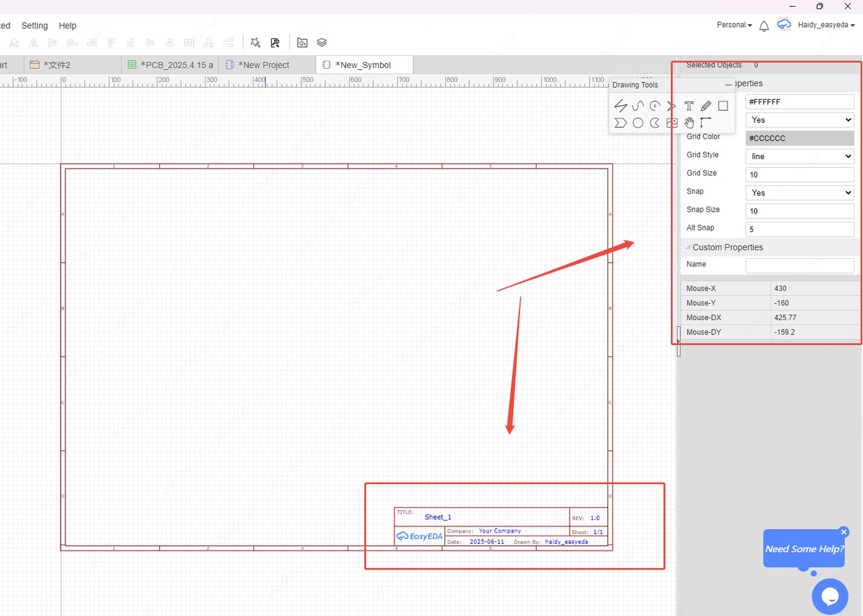Open the Setting menu

[x=34, y=26]
